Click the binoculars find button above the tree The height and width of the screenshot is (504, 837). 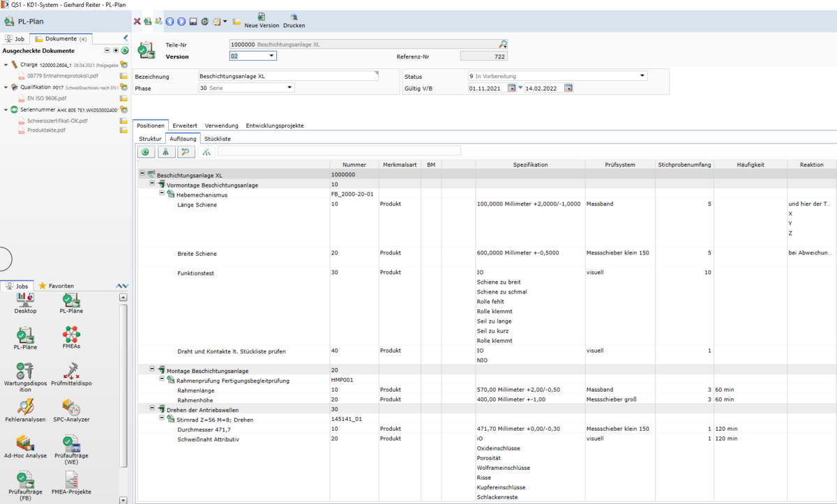pos(166,151)
